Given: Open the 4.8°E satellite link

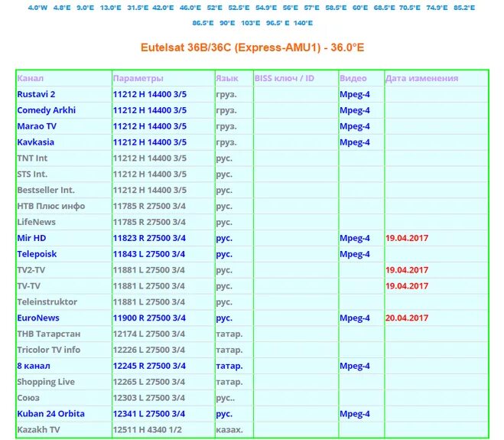Looking at the screenshot, I should [62, 8].
